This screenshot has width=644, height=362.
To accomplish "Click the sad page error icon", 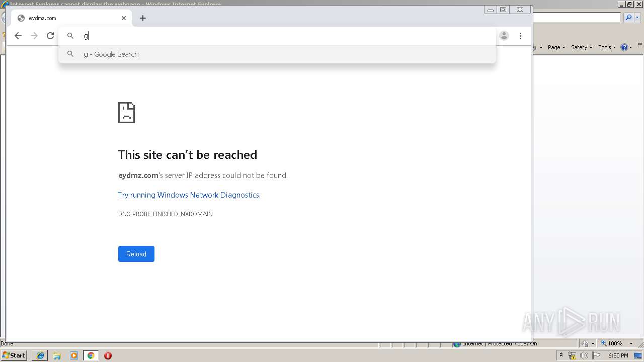I will 126,113.
